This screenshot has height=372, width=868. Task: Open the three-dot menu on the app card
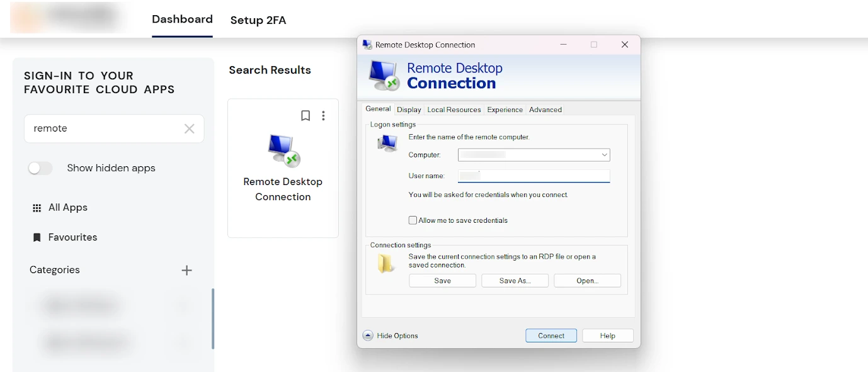[323, 116]
